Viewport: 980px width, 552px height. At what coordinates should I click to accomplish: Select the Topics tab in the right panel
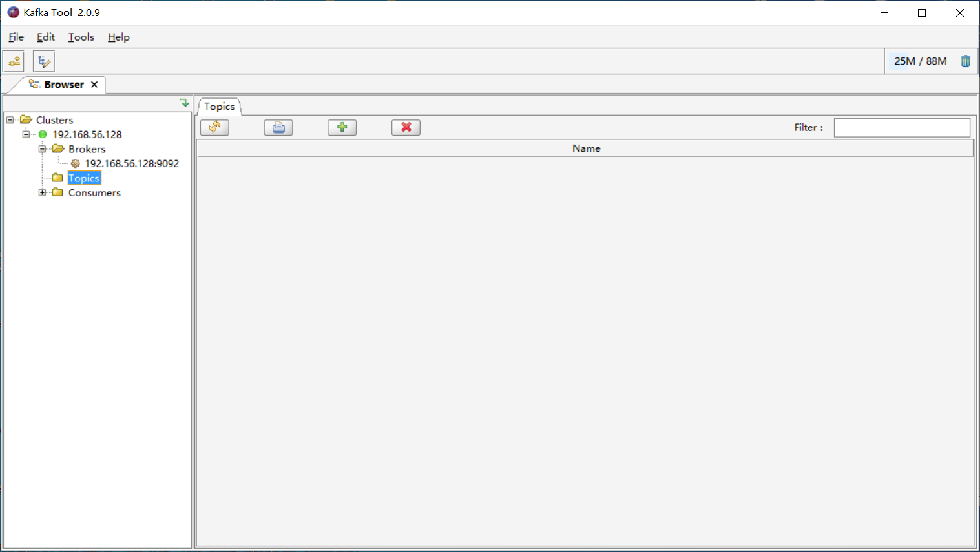220,107
